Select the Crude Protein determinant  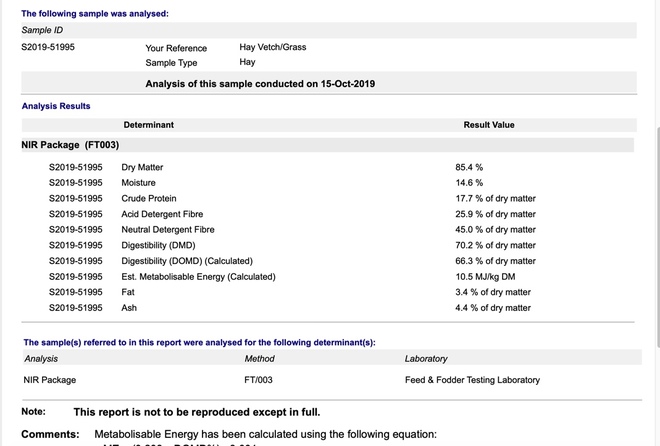[149, 199]
